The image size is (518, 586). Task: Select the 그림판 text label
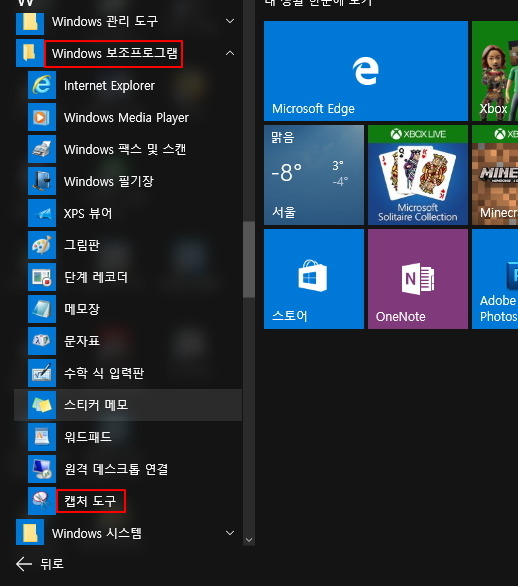click(82, 245)
